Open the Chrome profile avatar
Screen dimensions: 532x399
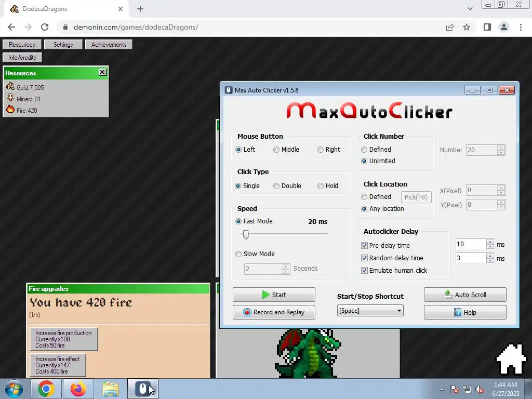(504, 27)
